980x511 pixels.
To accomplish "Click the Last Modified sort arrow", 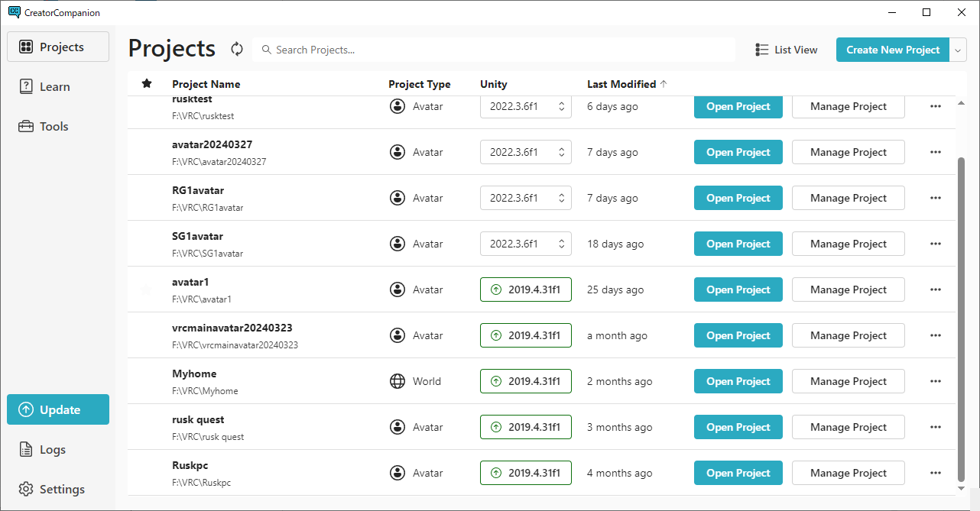I will (663, 84).
